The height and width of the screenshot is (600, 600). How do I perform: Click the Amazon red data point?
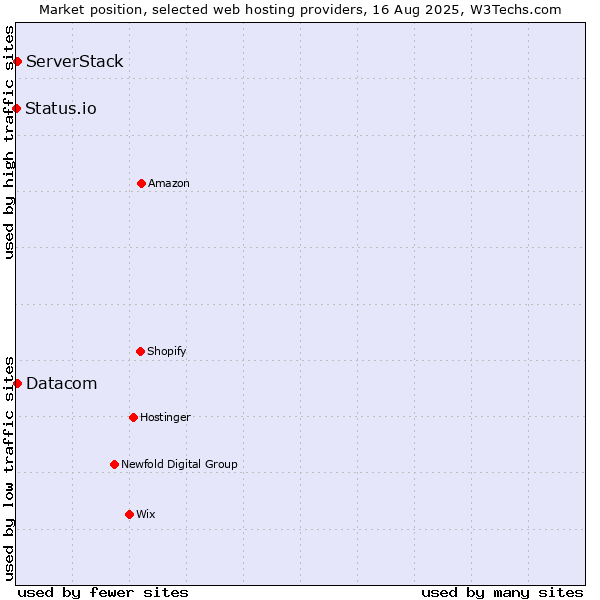pos(142,184)
